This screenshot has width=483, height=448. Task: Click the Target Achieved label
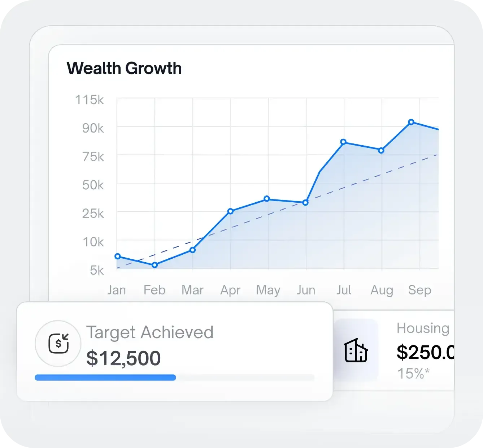149,332
